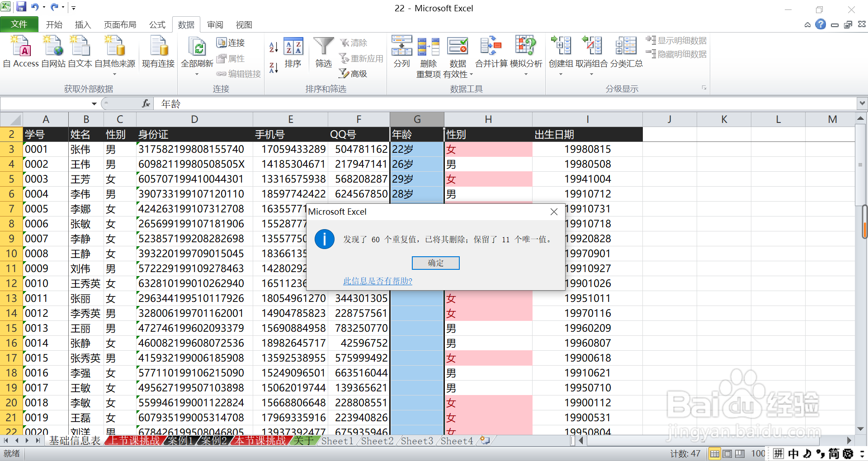Viewport: 868px width, 461px height.
Task: Switch to Normal view in status bar
Action: pos(715,453)
